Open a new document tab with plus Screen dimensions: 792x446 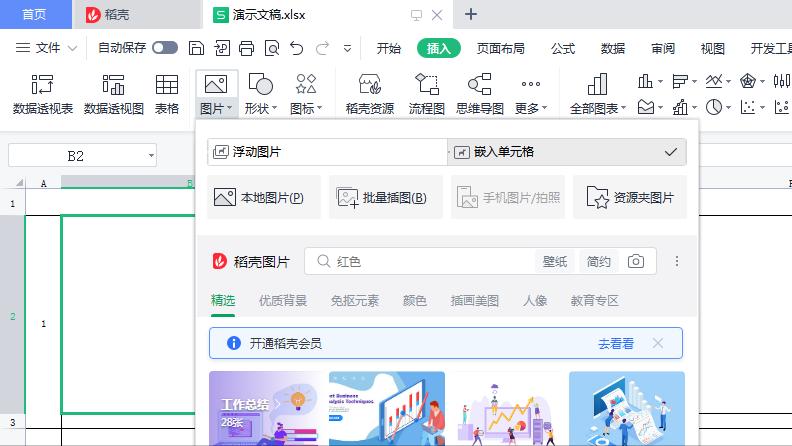[x=471, y=14]
